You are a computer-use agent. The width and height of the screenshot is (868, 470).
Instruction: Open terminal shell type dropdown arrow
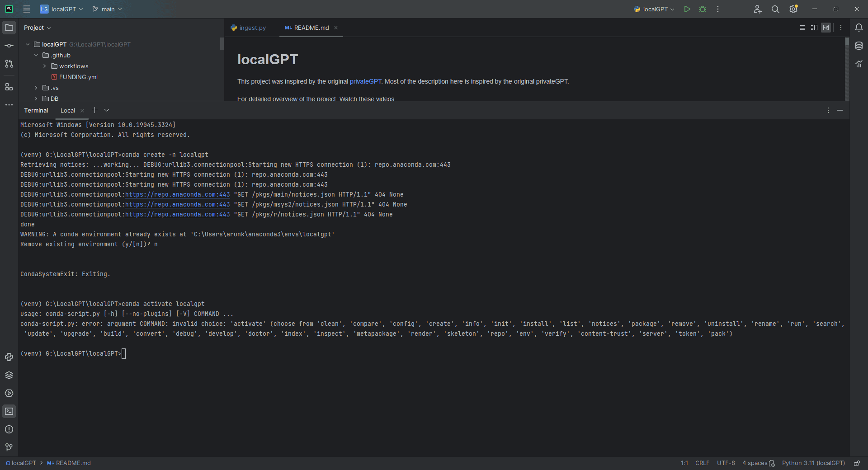(107, 110)
